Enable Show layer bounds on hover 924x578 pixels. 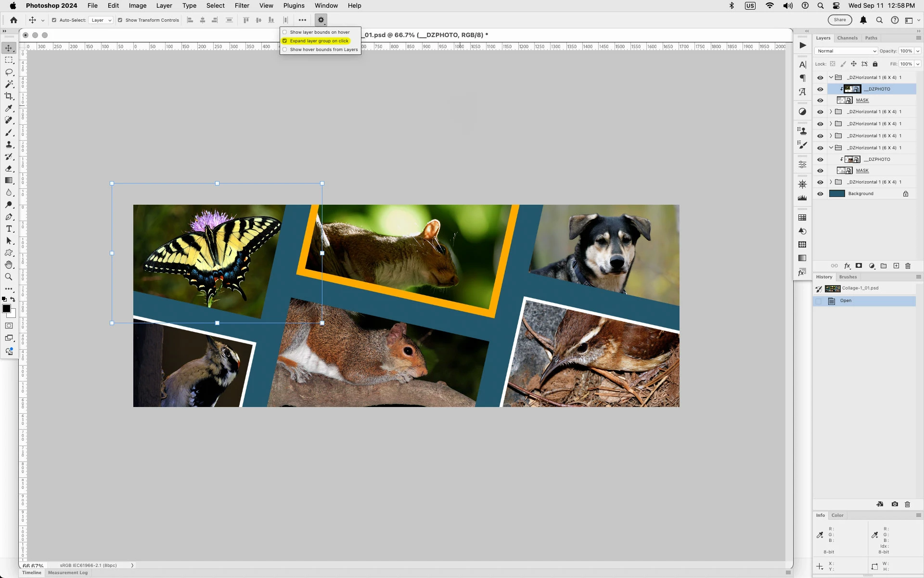click(x=285, y=32)
